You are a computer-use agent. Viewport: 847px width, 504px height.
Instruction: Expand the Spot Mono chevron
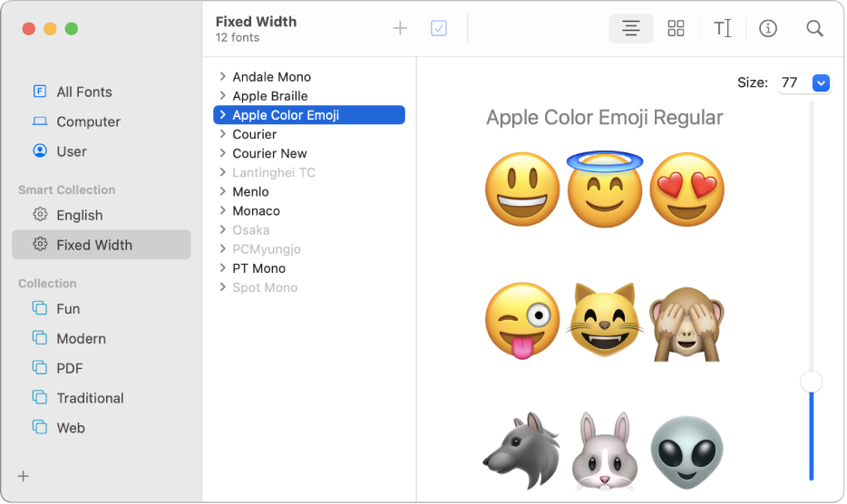222,286
